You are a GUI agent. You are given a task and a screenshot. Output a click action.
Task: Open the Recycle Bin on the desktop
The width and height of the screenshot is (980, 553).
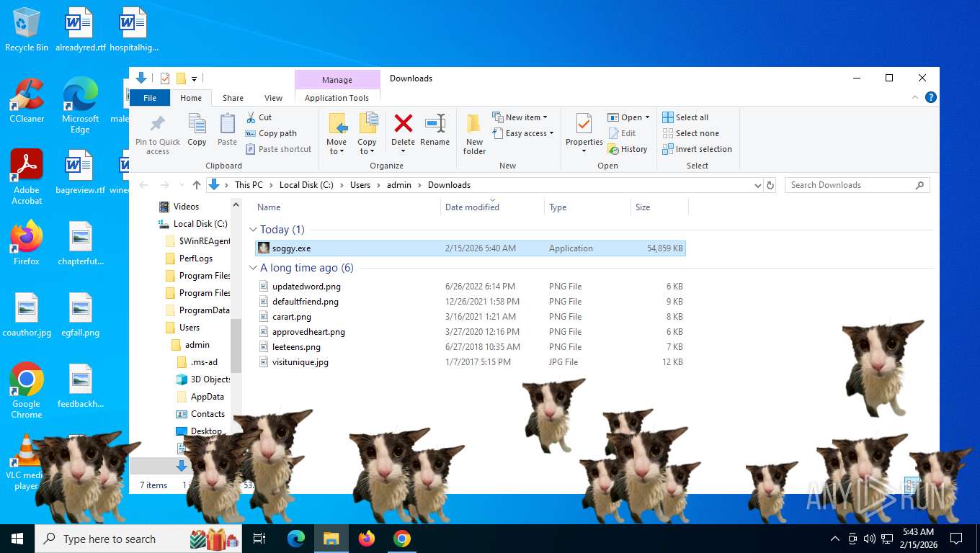[27, 30]
